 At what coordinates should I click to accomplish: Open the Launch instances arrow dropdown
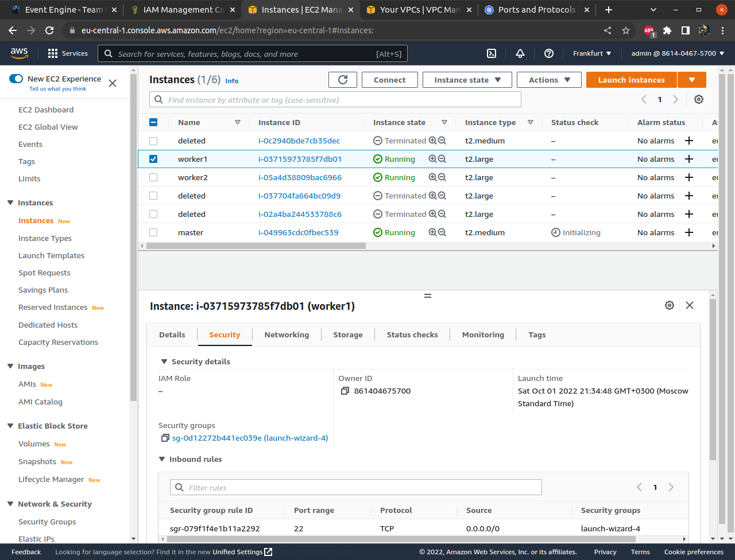click(692, 80)
